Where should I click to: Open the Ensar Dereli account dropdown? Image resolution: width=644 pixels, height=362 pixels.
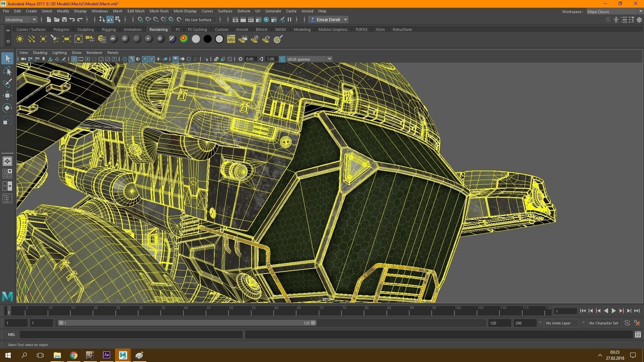(x=329, y=20)
